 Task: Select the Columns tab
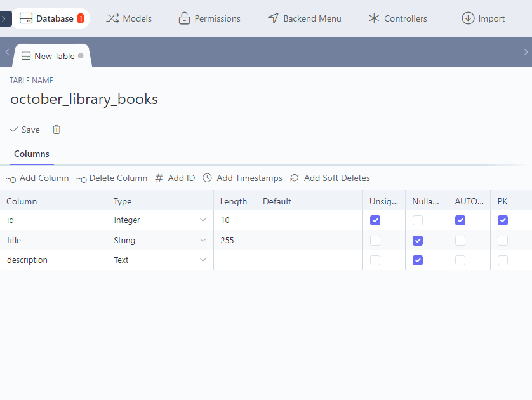32,154
